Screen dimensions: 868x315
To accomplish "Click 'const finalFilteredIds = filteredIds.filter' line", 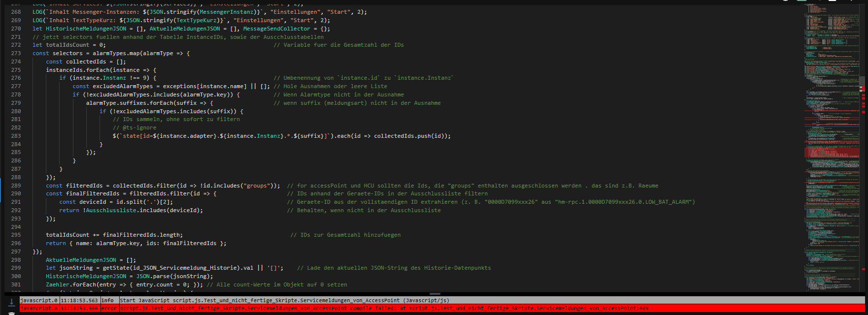I will pyautogui.click(x=131, y=193).
